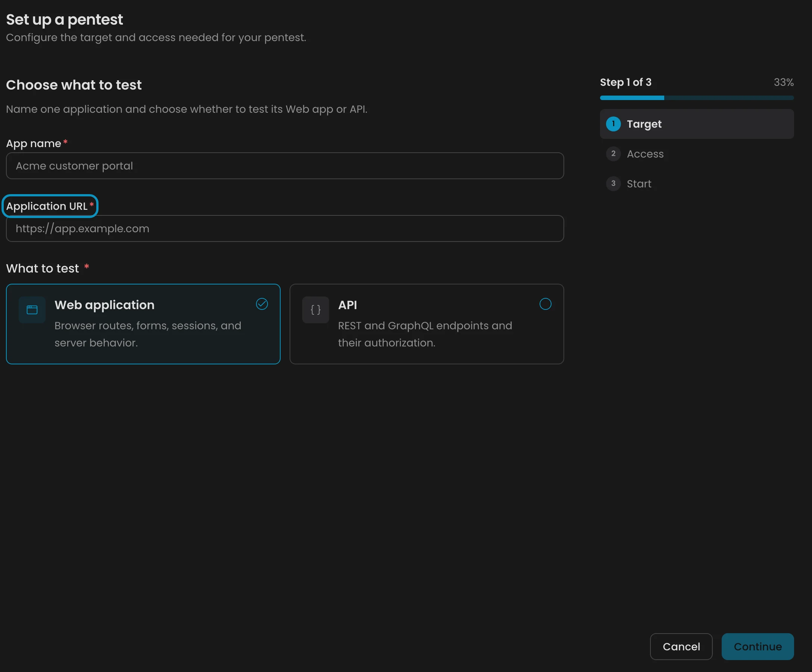The width and height of the screenshot is (812, 672).
Task: Click the step 3 number badge
Action: pyautogui.click(x=613, y=183)
